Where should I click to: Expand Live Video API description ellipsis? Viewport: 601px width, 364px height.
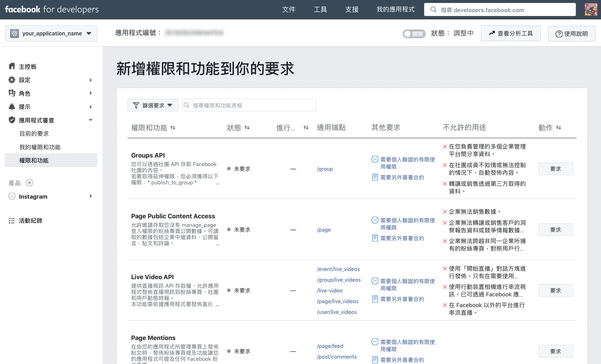(217, 305)
